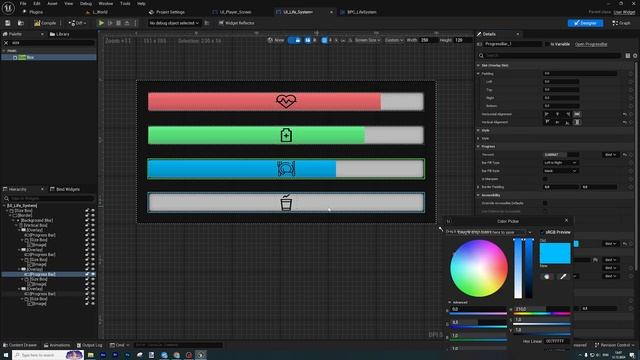Open the Output Log panel

[x=89, y=345]
